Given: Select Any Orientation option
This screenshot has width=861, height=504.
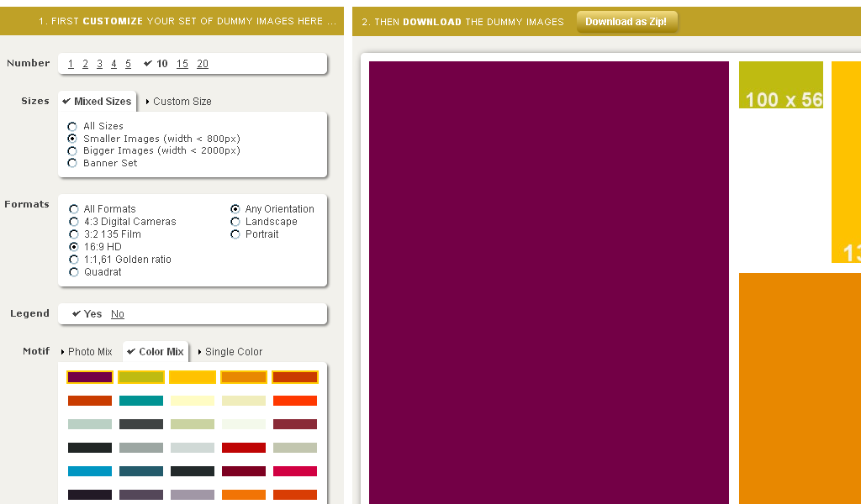Looking at the screenshot, I should [235, 209].
